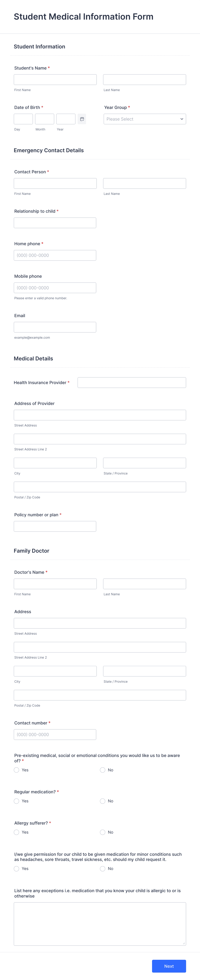Click the student's First Name field
Image resolution: width=200 pixels, height=980 pixels.
click(55, 79)
